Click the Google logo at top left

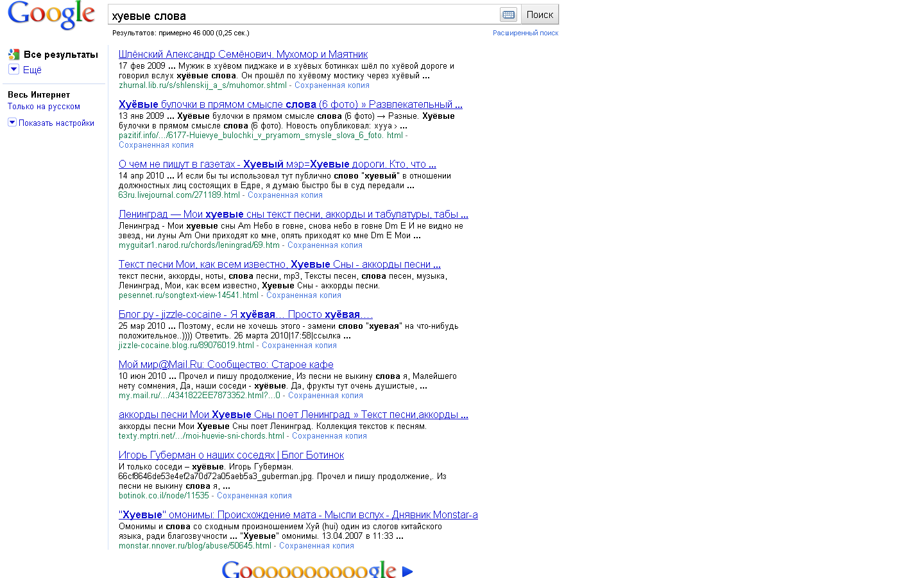coord(51,14)
